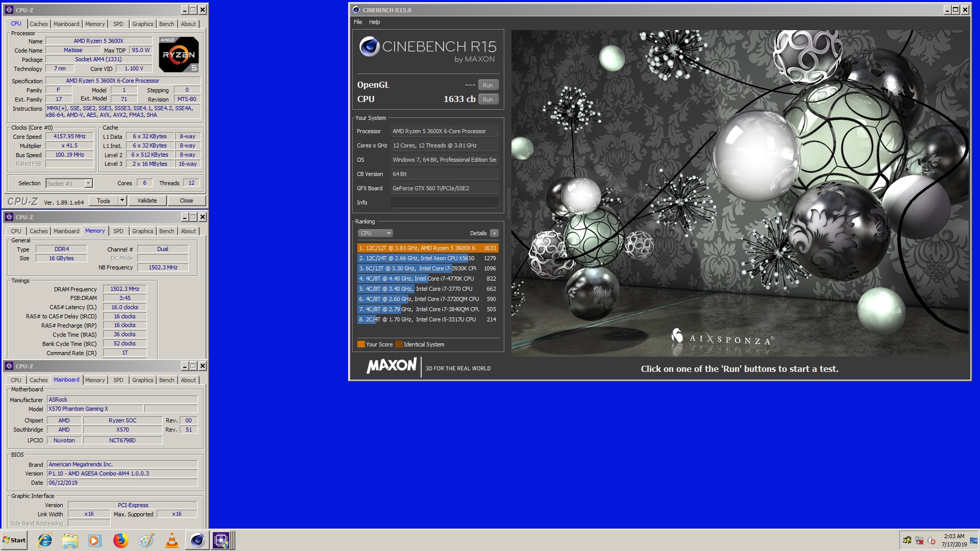Click the Tools button in CPU-Z
Screen dimensions: 980x551
[x=104, y=201]
